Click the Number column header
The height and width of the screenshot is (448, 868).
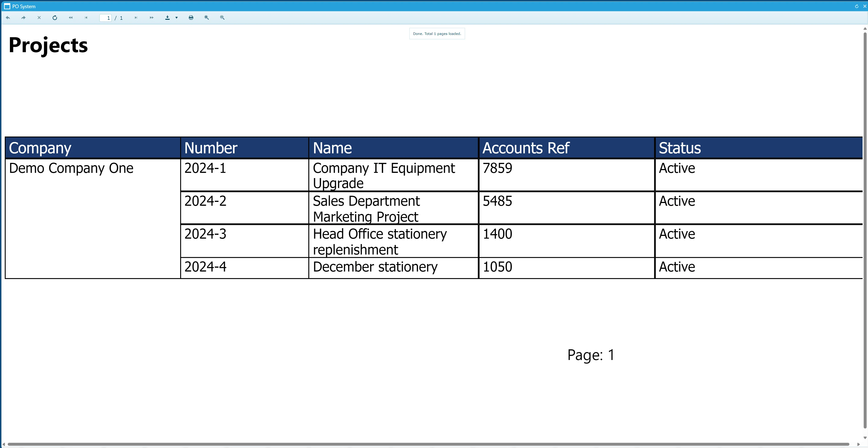(x=245, y=148)
